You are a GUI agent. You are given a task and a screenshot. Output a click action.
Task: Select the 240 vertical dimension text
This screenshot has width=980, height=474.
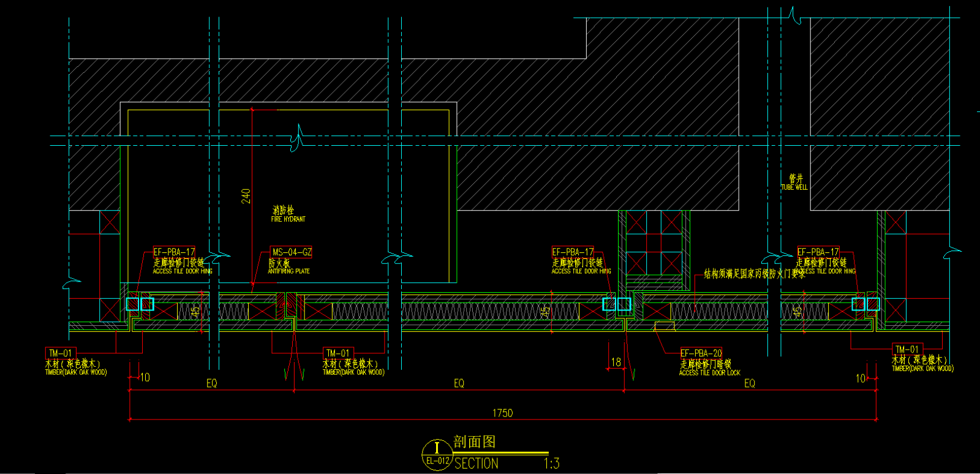246,196
